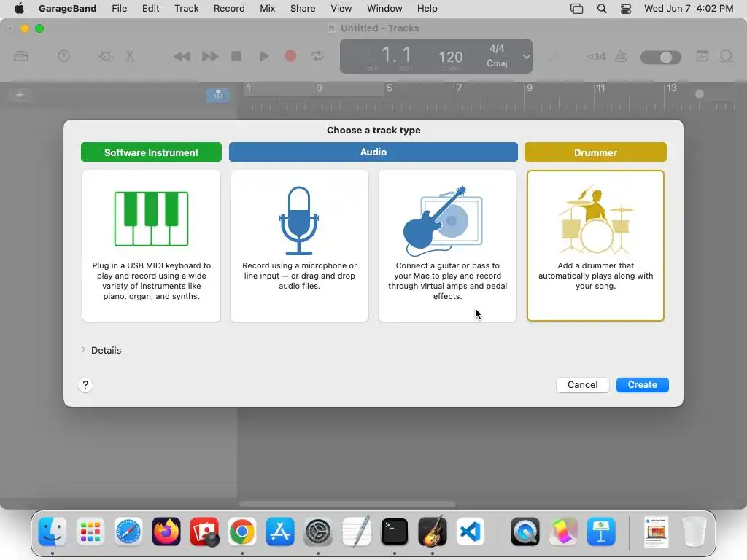Open the GarageBand application menu
The width and height of the screenshot is (747, 560).
pyautogui.click(x=67, y=9)
